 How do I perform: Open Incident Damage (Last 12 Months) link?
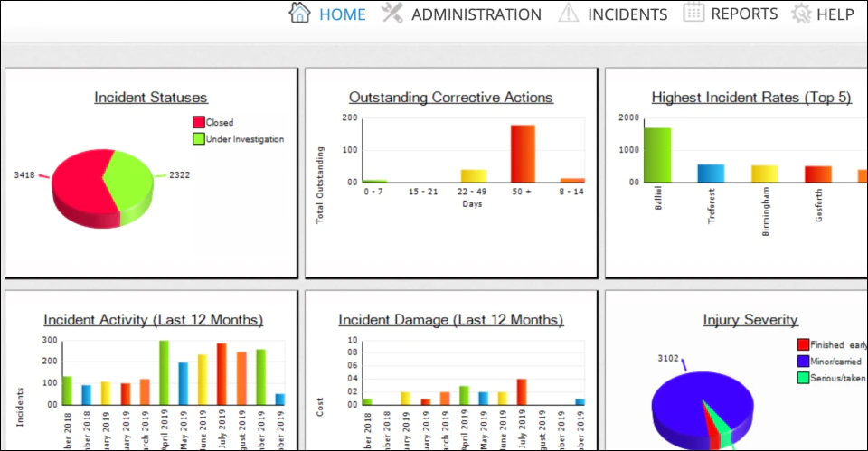[450, 320]
